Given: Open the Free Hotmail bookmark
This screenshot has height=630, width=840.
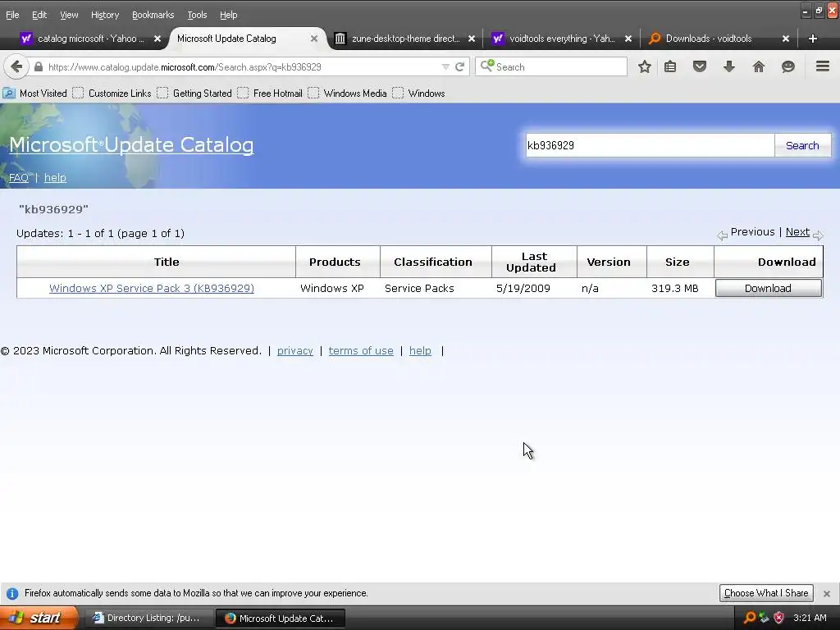Looking at the screenshot, I should [271, 94].
